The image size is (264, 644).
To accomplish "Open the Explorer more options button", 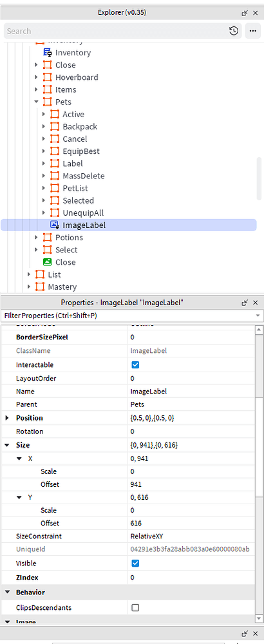I will tap(252, 31).
